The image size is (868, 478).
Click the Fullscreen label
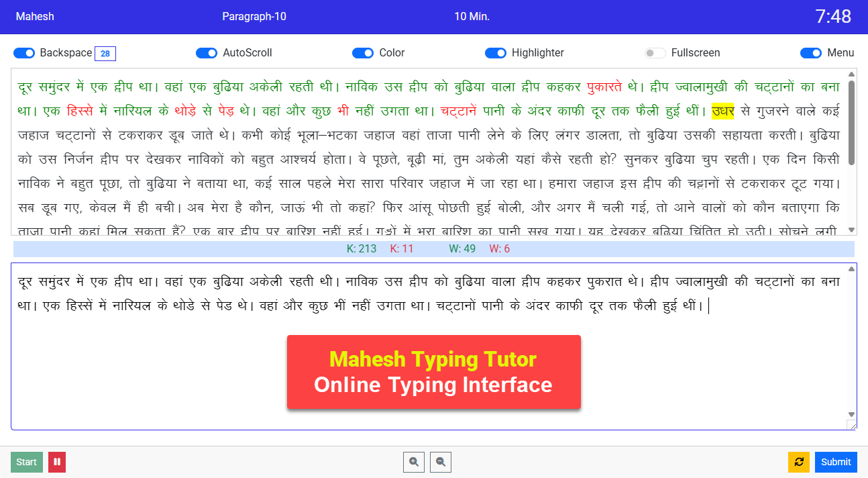[696, 53]
